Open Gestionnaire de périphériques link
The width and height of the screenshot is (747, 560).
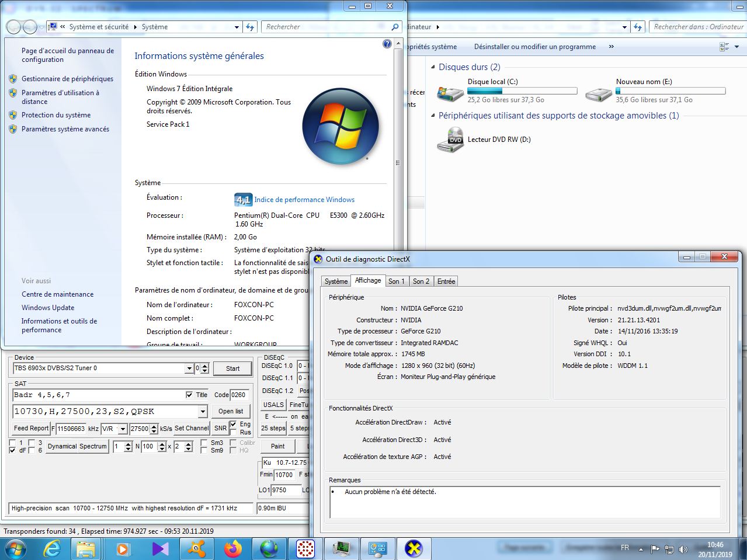(x=68, y=79)
